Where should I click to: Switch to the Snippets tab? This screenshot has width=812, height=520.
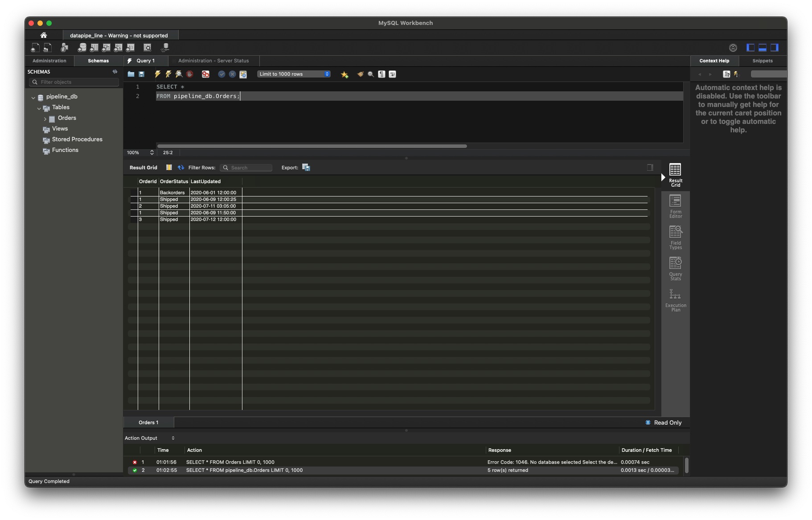(763, 61)
